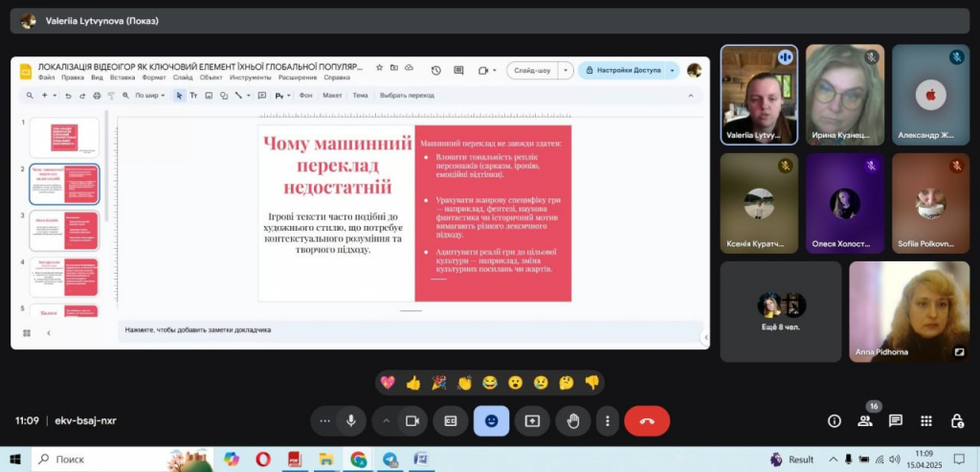Expand the camera options arrow
Screen dimensions: 980x472
pyautogui.click(x=387, y=420)
